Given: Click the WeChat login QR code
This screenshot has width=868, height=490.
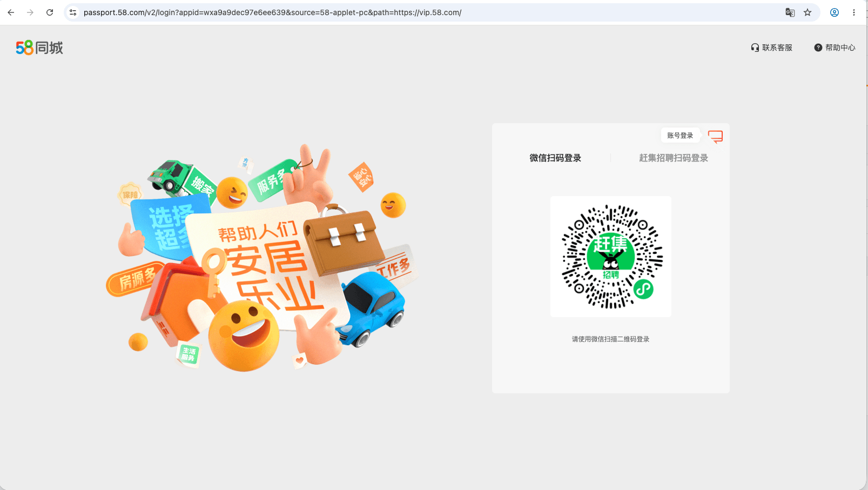Looking at the screenshot, I should pos(611,257).
